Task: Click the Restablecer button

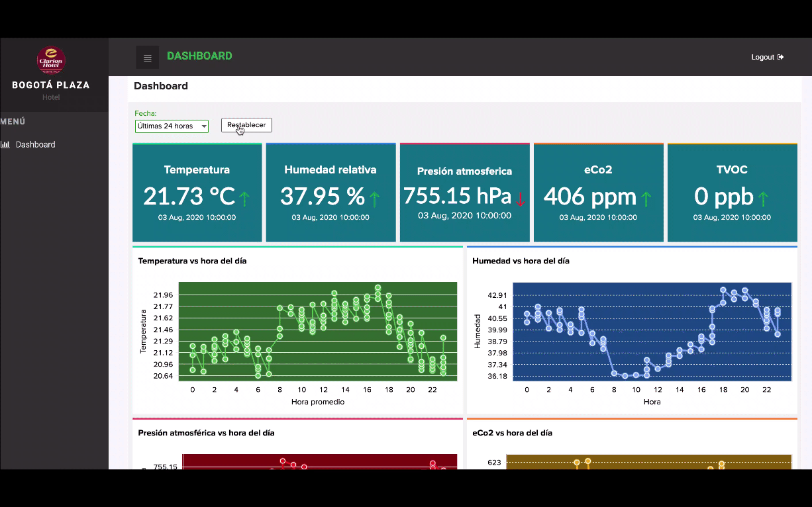Action: [x=246, y=125]
